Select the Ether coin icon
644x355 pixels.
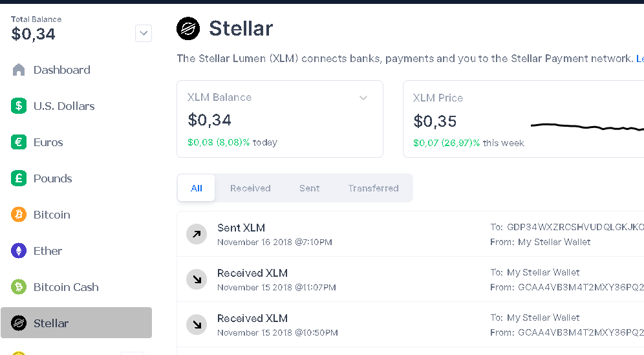19,251
